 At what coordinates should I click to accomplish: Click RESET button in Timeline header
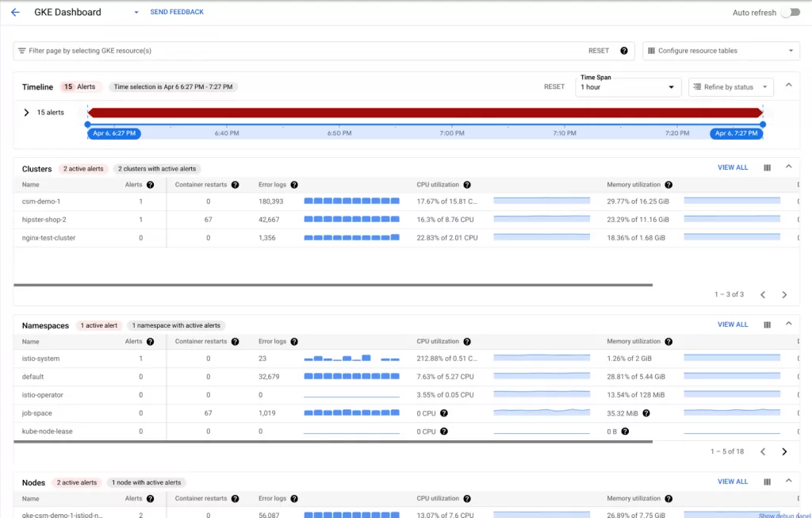click(x=554, y=87)
